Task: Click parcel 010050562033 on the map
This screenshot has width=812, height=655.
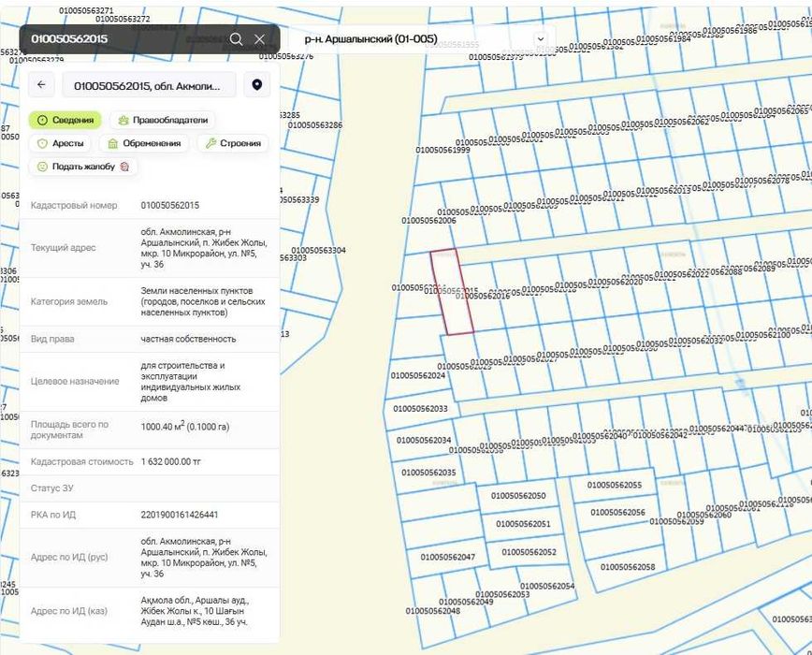Action: click(x=420, y=409)
